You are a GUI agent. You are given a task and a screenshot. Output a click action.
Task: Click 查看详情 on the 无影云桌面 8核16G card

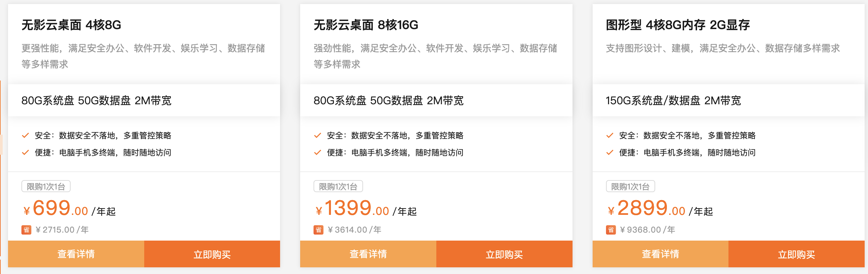tap(368, 255)
